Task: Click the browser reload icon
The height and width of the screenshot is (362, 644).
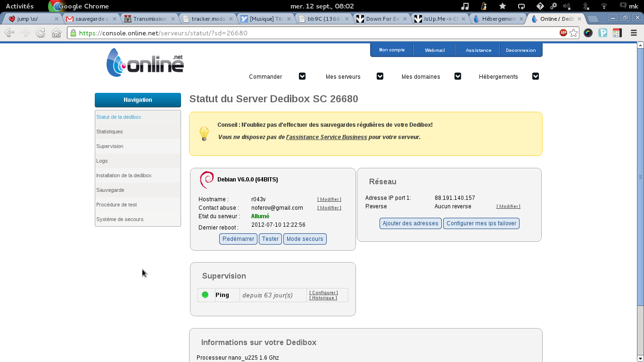Action: (41, 33)
